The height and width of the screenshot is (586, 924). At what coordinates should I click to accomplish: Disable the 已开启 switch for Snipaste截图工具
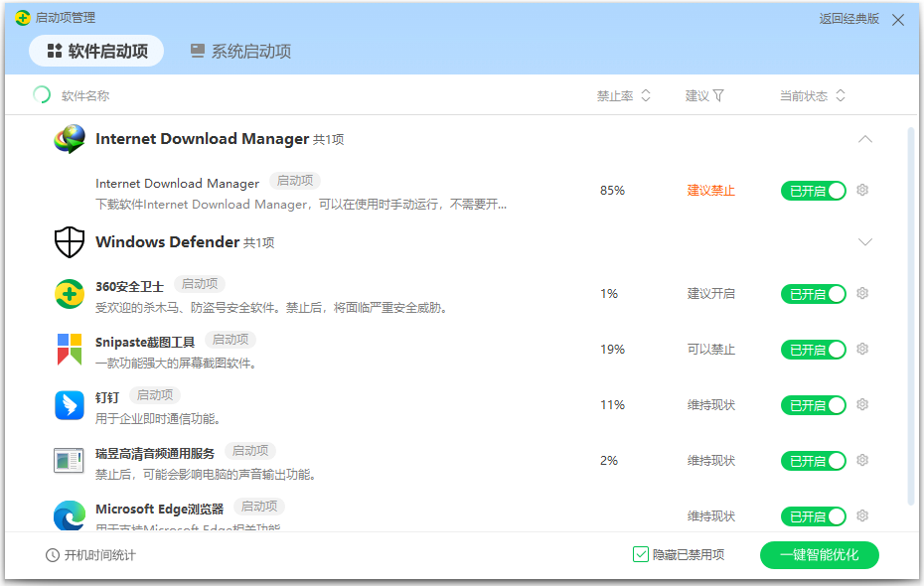814,349
